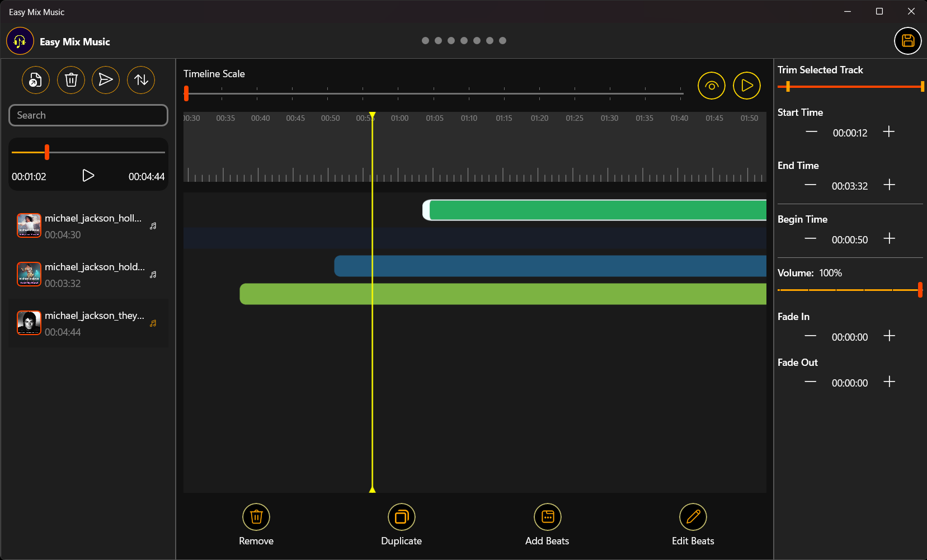Duplicate the selected track
This screenshot has height=560, width=927.
point(401,517)
